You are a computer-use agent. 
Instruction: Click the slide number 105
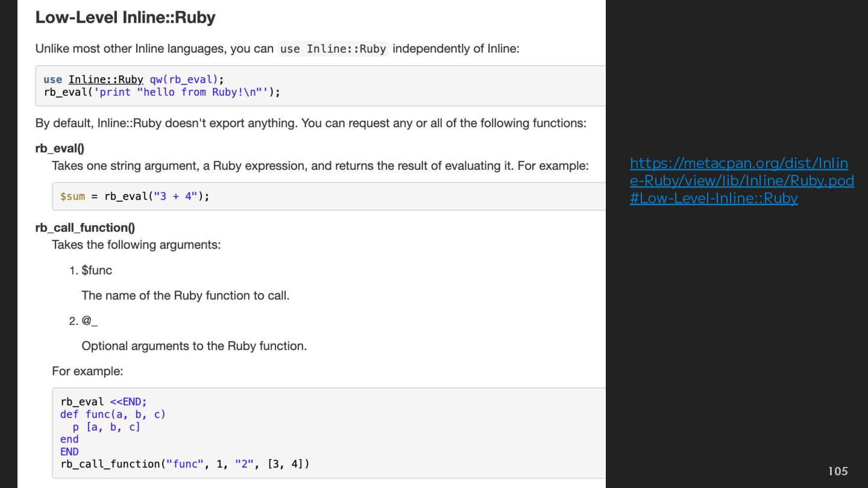pyautogui.click(x=838, y=471)
